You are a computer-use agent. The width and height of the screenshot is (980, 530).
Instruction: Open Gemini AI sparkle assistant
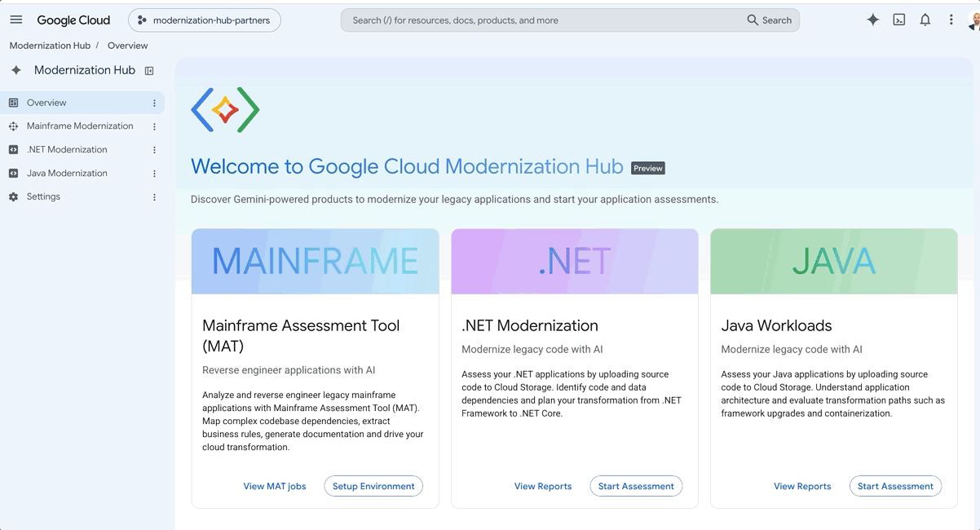click(872, 20)
